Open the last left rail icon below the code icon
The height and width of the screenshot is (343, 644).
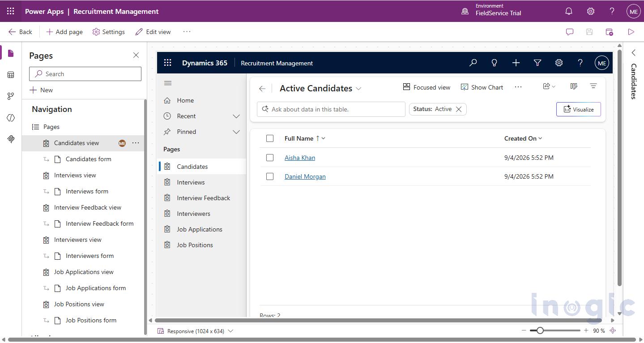click(11, 139)
